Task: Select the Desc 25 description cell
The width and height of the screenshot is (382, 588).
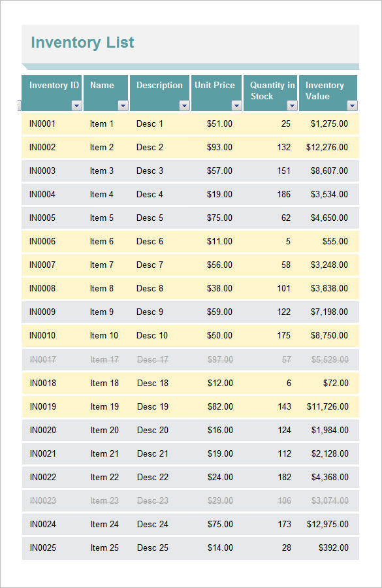Action: point(151,547)
